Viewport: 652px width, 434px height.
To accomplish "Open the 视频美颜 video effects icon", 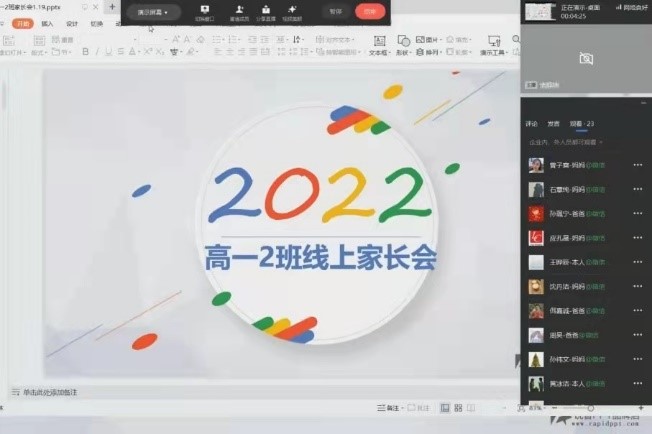I will [x=293, y=12].
